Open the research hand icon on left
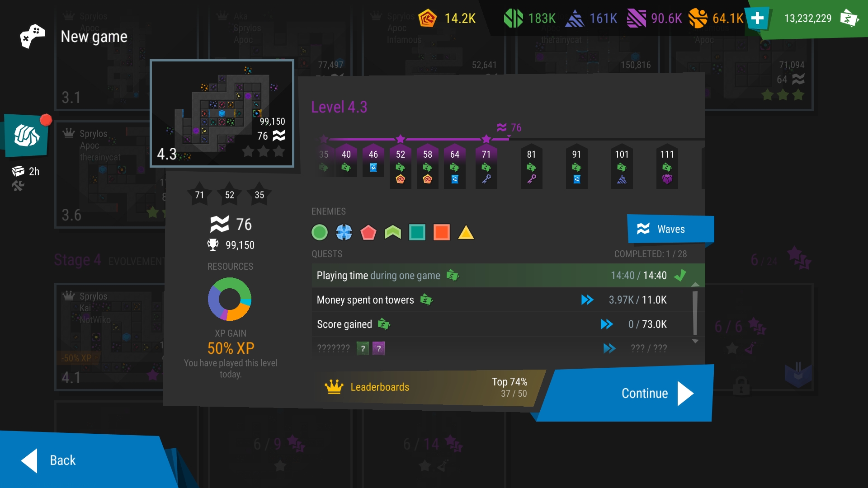The height and width of the screenshot is (488, 868). [26, 135]
